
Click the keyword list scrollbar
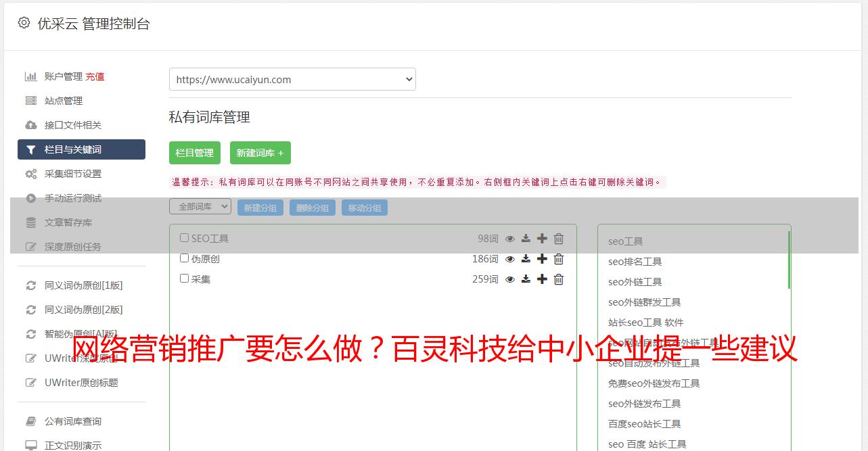(789, 260)
